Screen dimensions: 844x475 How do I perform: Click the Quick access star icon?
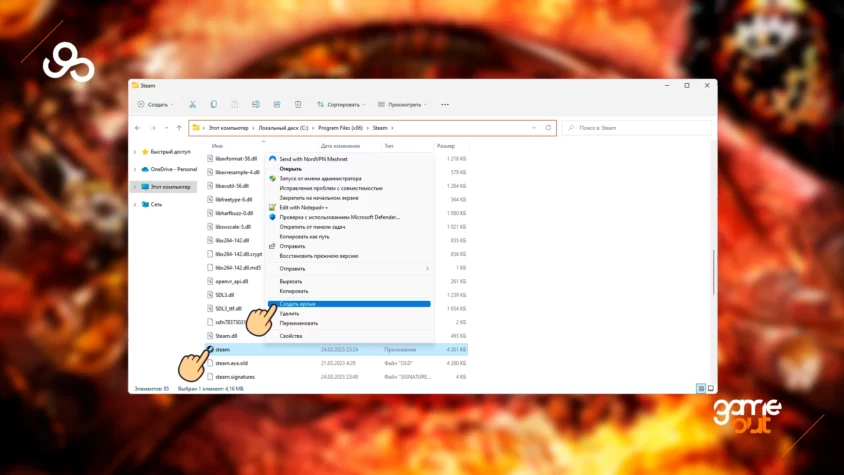tap(145, 152)
